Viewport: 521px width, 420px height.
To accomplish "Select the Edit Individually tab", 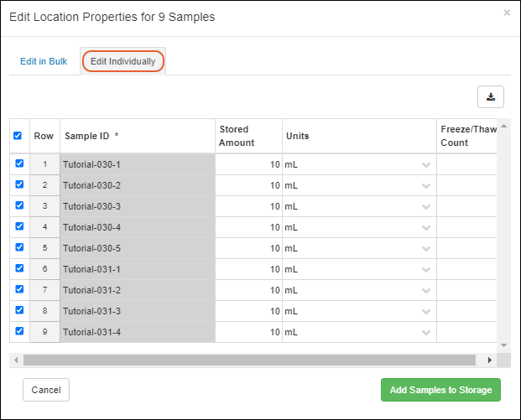I will [122, 61].
